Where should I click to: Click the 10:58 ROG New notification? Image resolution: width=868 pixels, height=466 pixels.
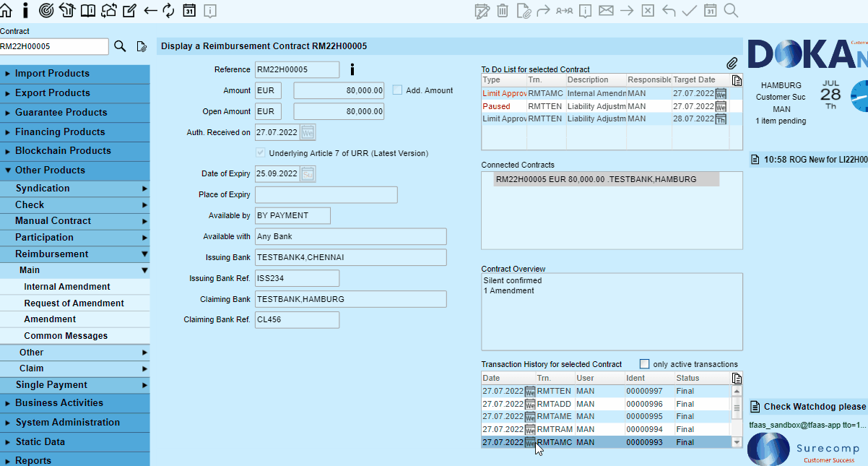pyautogui.click(x=808, y=159)
